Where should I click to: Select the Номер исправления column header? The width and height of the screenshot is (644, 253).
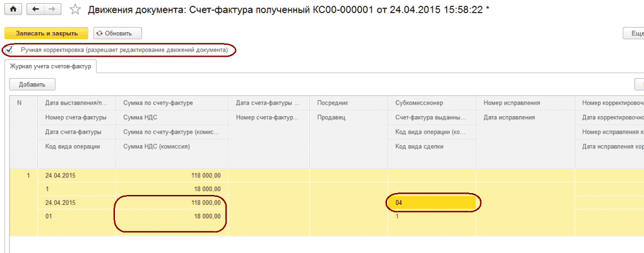click(x=512, y=103)
